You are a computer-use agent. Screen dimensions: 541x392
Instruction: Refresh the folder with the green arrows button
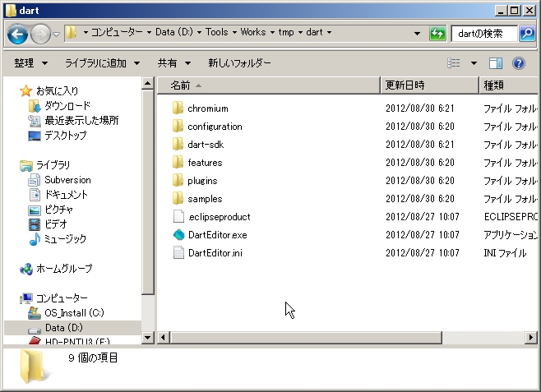click(437, 34)
